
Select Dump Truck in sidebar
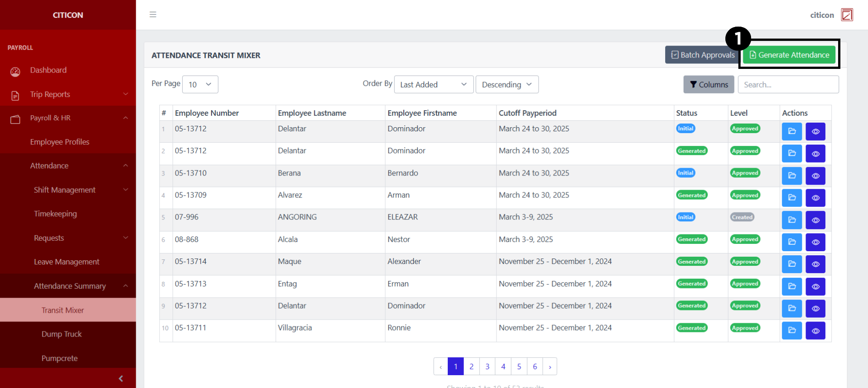pos(61,334)
